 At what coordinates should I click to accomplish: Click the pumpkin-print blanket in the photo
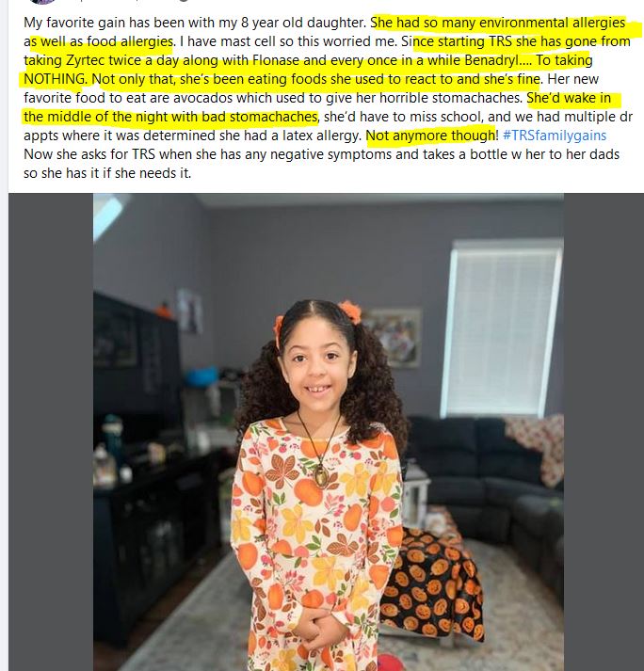pyautogui.click(x=432, y=582)
